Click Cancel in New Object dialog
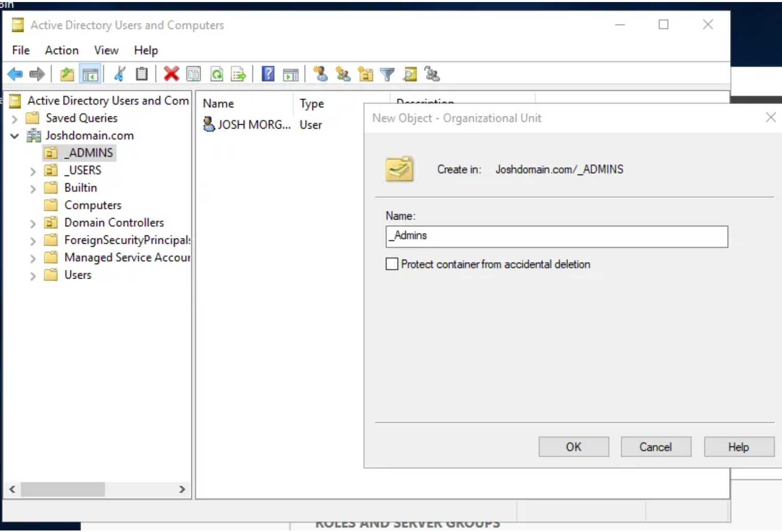 click(656, 447)
